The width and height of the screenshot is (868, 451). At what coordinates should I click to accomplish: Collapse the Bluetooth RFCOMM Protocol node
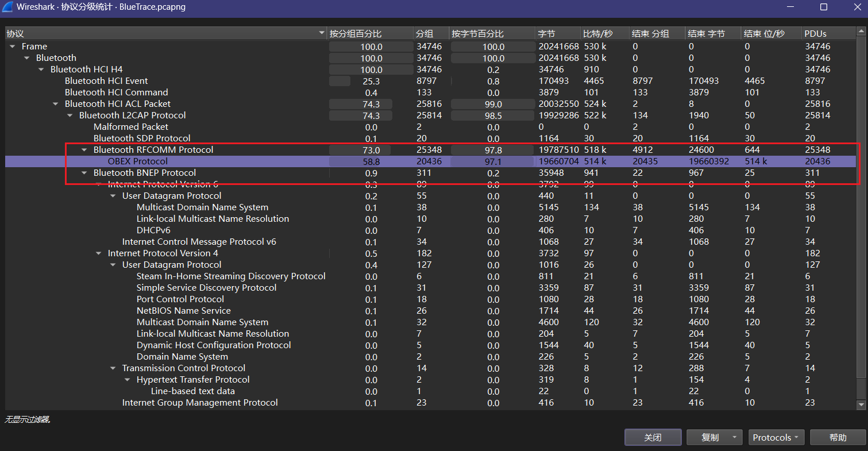(84, 150)
